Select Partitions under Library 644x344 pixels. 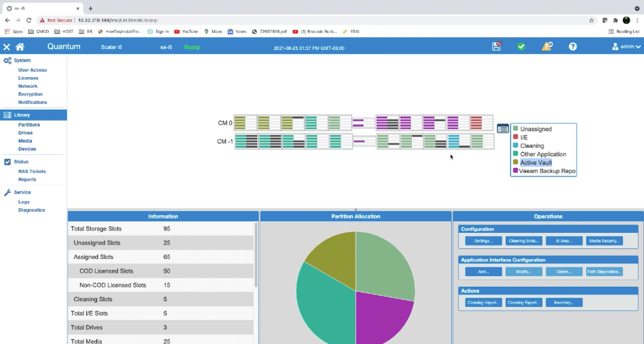click(x=29, y=125)
